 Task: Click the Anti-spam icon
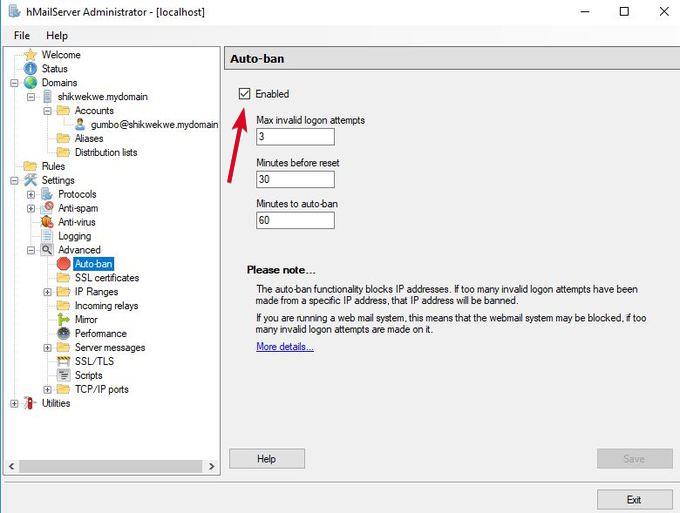[47, 208]
